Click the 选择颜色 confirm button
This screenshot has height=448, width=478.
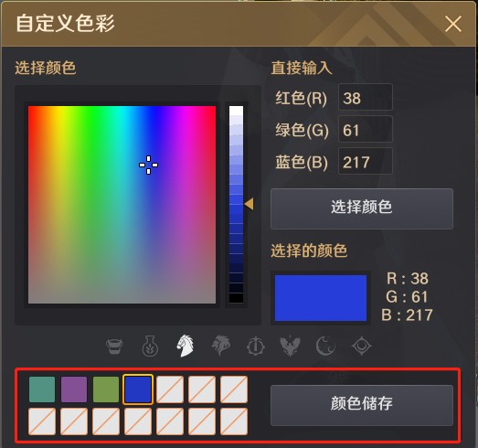tap(362, 208)
